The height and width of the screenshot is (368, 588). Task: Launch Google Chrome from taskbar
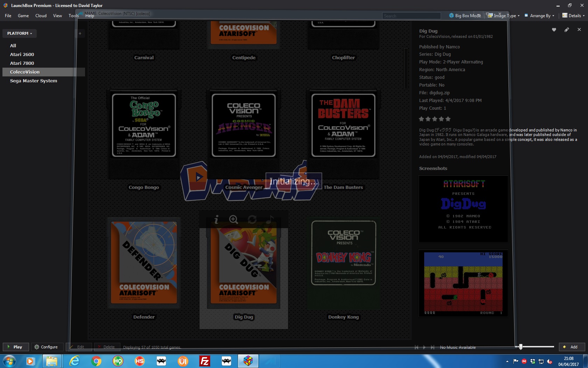[96, 361]
